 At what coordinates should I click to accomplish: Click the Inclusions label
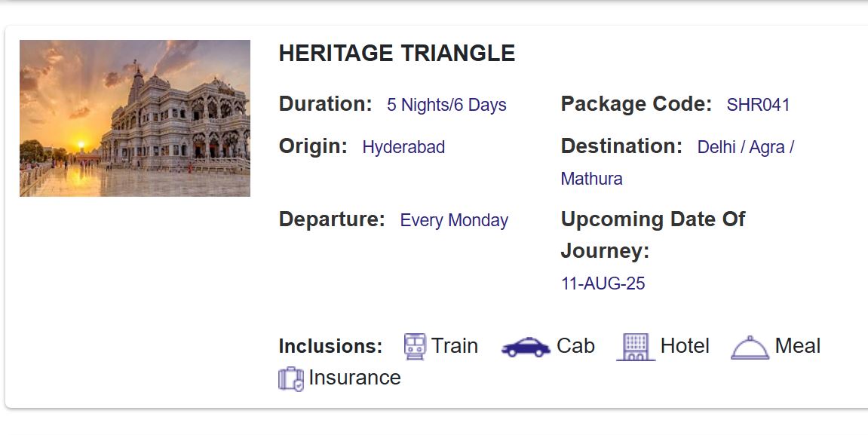tap(329, 346)
